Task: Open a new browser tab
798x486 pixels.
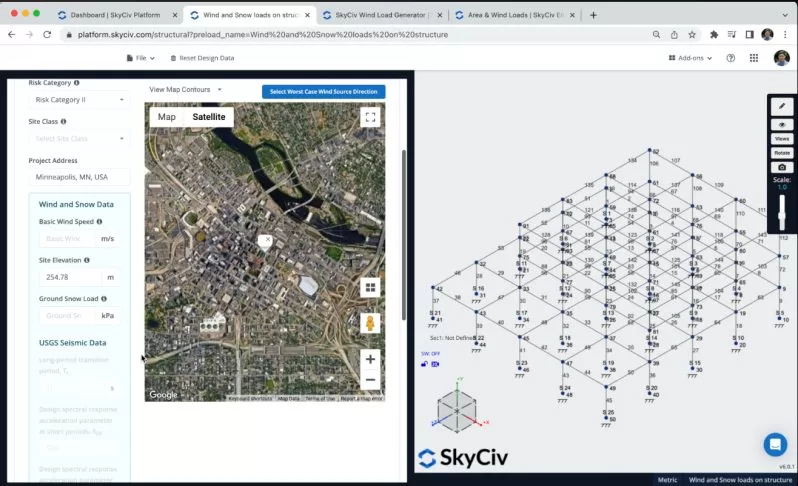Action: (x=593, y=15)
